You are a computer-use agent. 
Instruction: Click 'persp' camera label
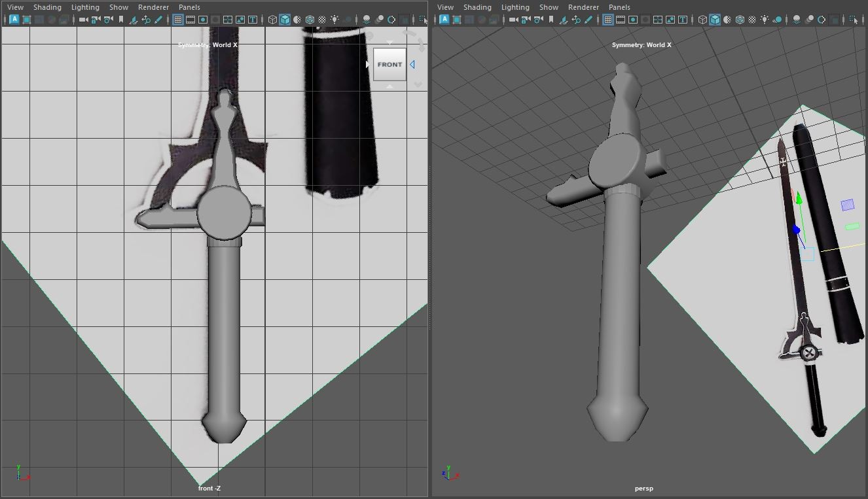(x=643, y=489)
